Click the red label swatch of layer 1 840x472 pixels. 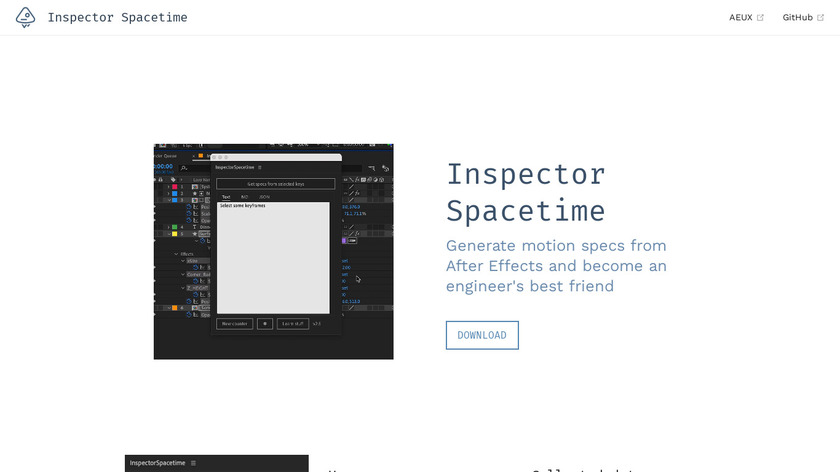[x=175, y=187]
